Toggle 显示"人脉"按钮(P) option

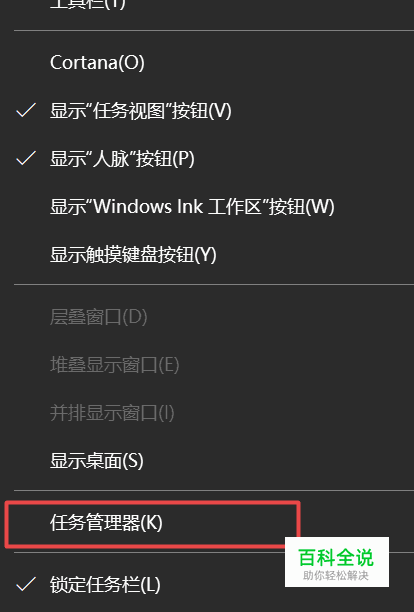coord(207,158)
